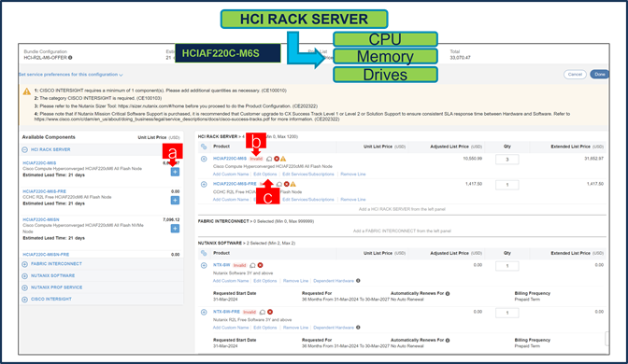Screen dimensions: 628x364
Task: Click the info icon next to NTX-SW-FRE Dependent Hardware
Action: click(x=358, y=328)
